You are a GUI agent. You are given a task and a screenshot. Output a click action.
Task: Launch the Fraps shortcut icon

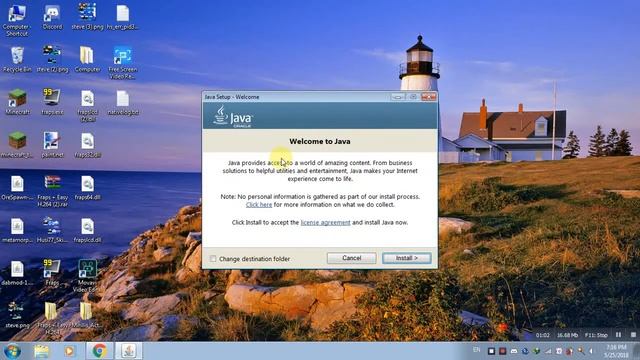[x=51, y=272]
